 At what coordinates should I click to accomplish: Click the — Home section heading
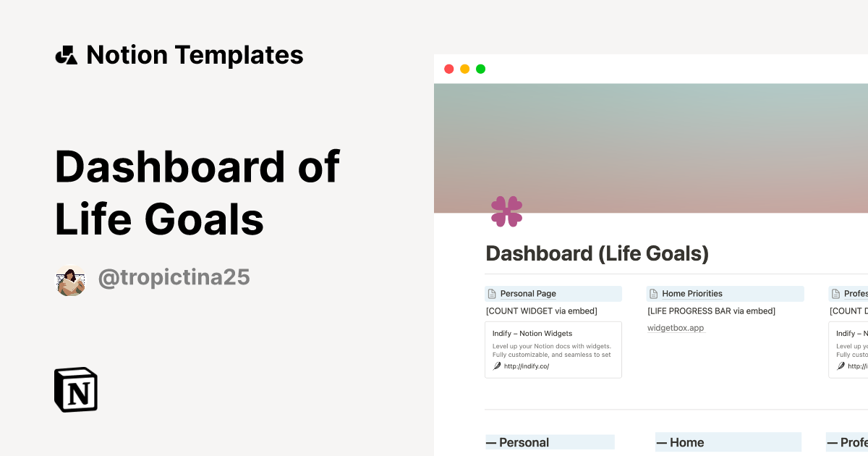click(x=682, y=442)
